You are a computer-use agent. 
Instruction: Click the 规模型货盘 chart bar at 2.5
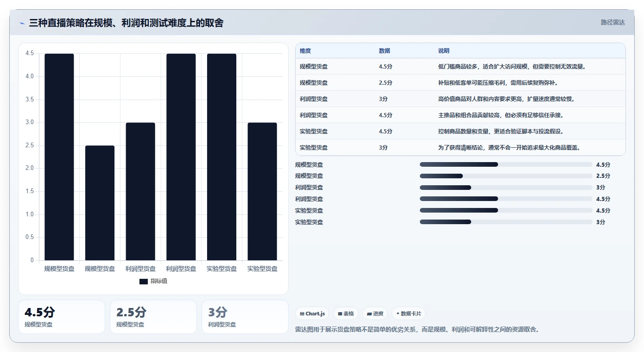click(100, 203)
